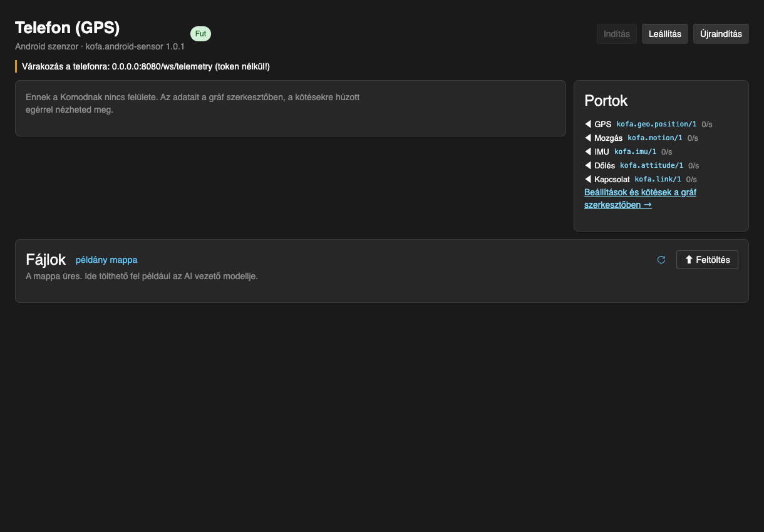Click the 'Ennek a Komodnak nincs felülete' notice

pyautogui.click(x=193, y=103)
